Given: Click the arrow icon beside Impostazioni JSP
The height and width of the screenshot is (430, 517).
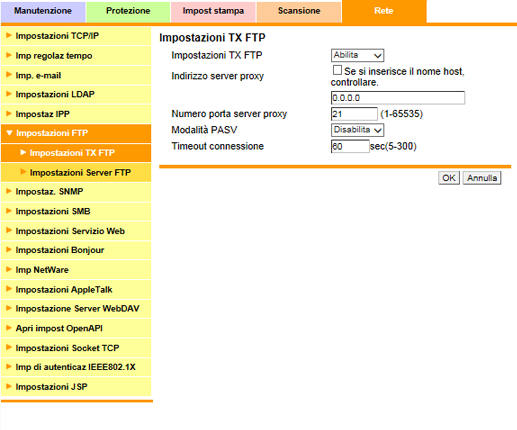Looking at the screenshot, I should (x=9, y=386).
